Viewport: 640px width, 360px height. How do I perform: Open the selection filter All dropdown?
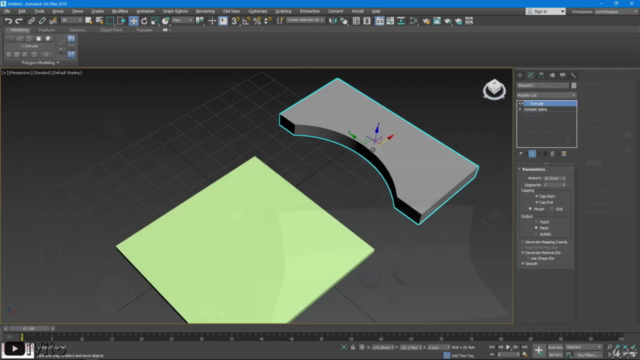click(71, 20)
